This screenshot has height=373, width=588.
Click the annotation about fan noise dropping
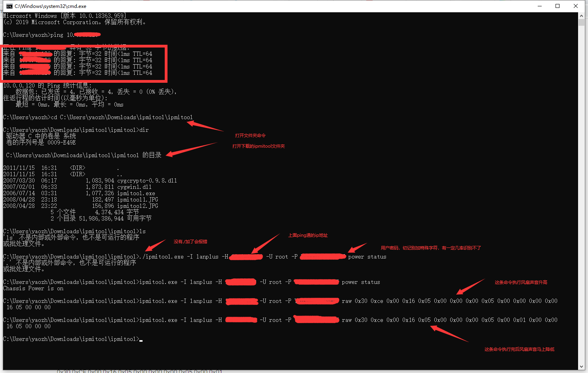click(x=519, y=349)
